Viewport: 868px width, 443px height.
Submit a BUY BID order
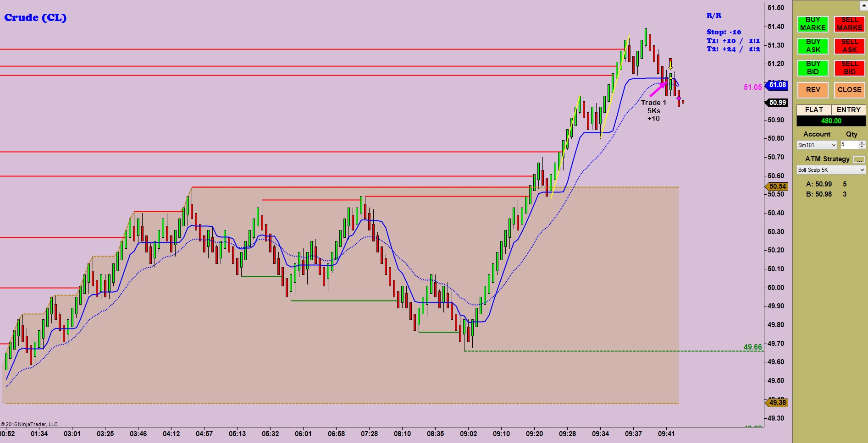813,68
